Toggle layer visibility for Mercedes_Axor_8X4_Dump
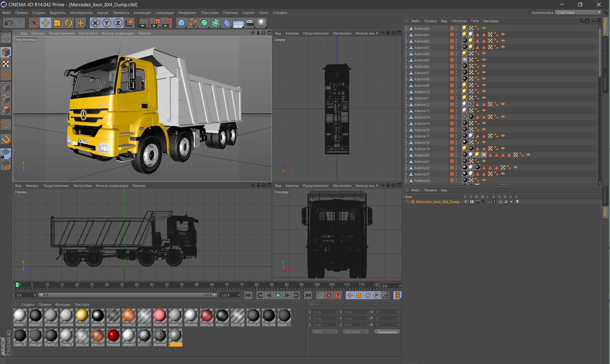The height and width of the screenshot is (364, 610). click(472, 202)
